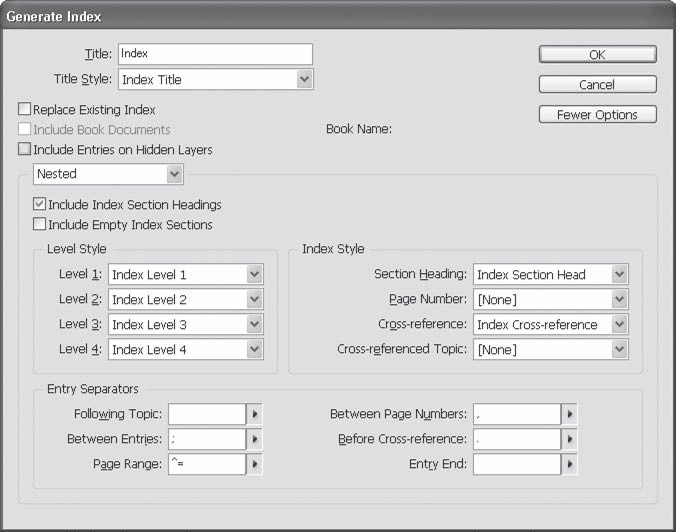Viewport: 676px width, 532px height.
Task: Open special characters menu for Before Cross-reference
Action: pyautogui.click(x=569, y=439)
